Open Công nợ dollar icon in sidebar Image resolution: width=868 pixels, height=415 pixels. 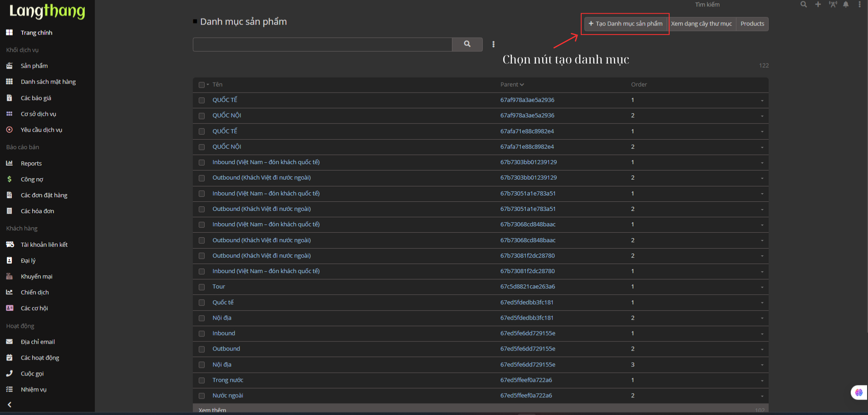point(10,179)
